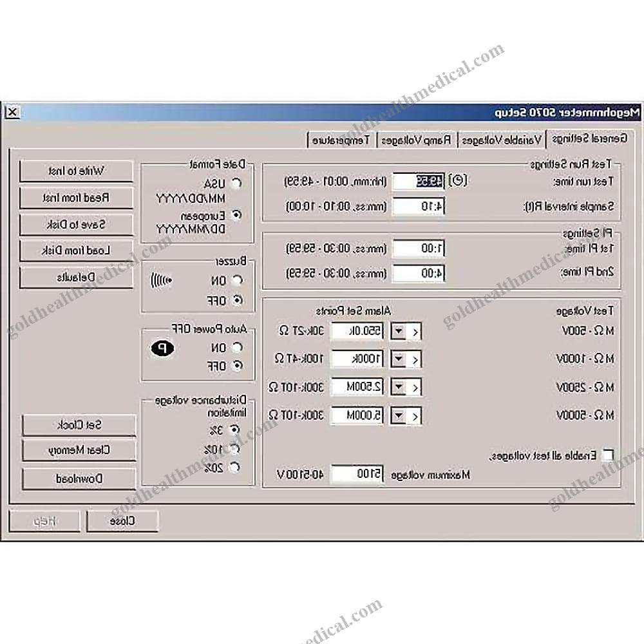Click the 'Alarm Set Points' heading
The image size is (644, 644).
[x=353, y=311]
